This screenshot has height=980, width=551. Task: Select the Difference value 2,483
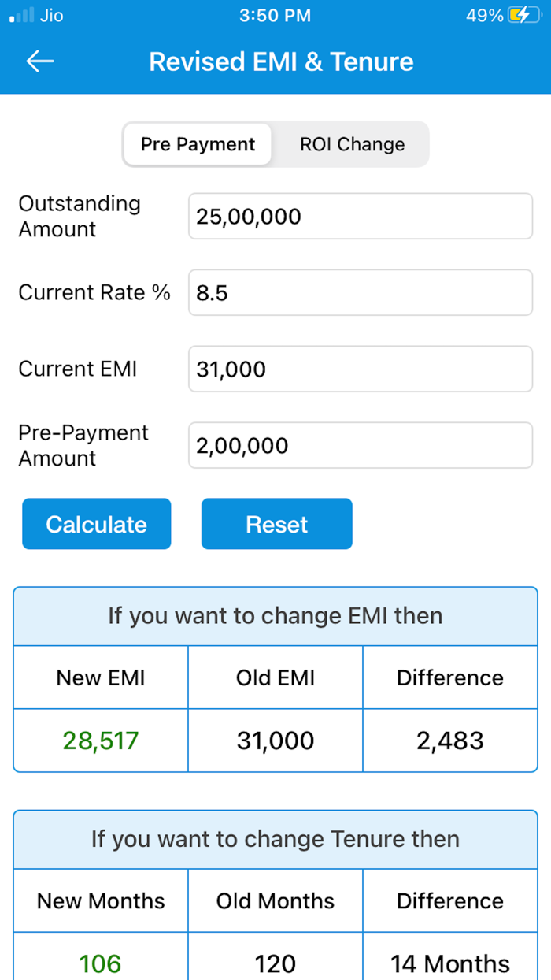coord(449,740)
